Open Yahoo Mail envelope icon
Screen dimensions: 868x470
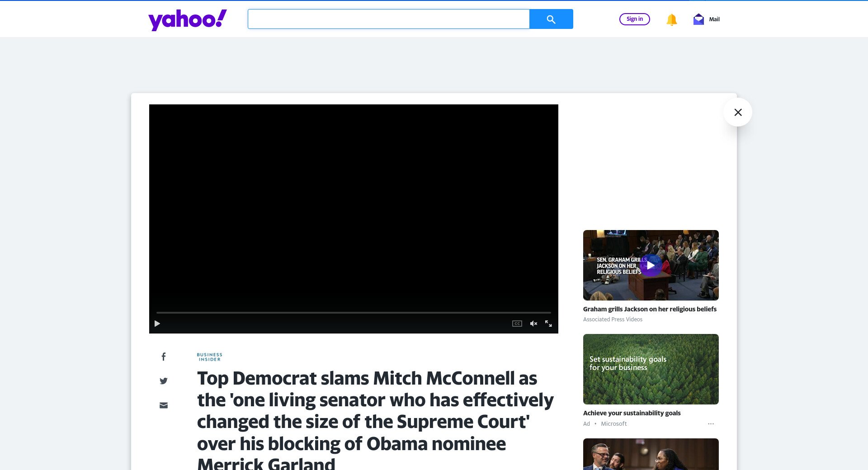tap(698, 19)
